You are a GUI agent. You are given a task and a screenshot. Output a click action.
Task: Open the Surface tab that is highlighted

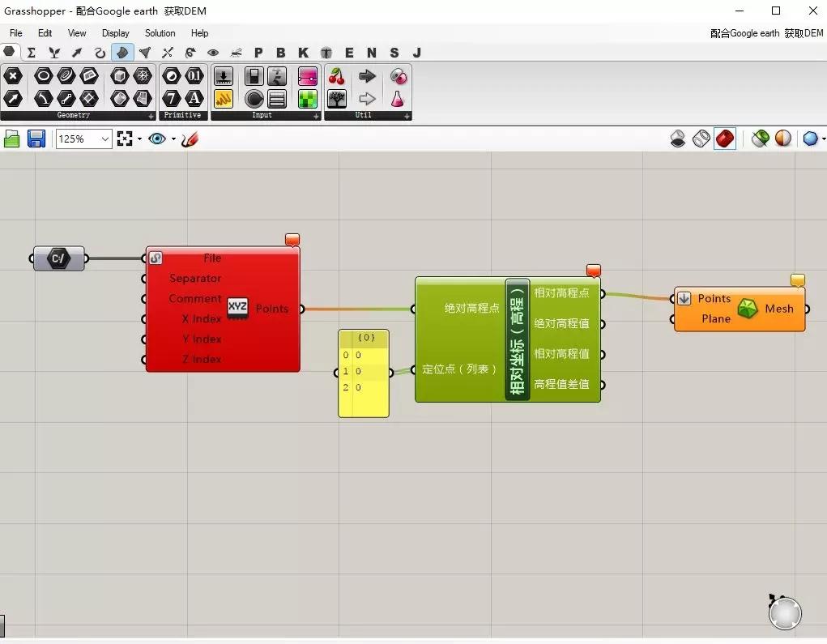(122, 53)
